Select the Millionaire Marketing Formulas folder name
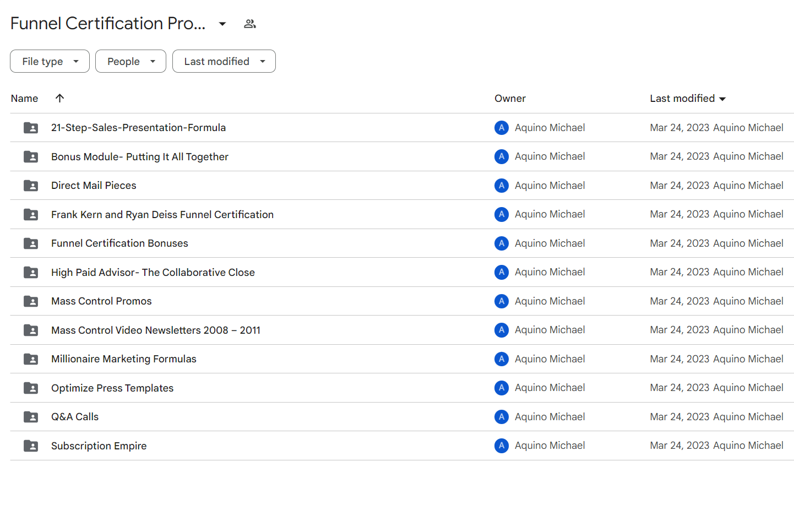The image size is (794, 532). (124, 359)
